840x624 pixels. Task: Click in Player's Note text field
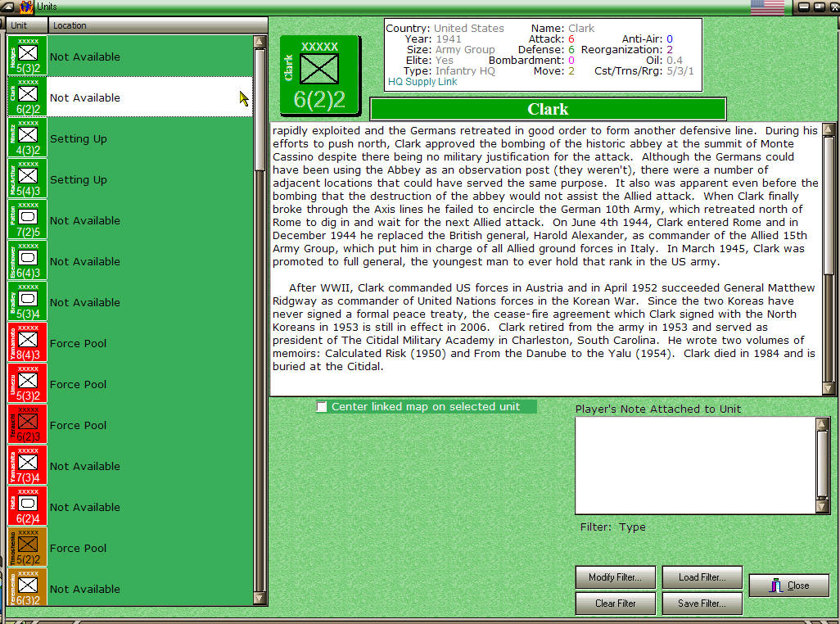[x=695, y=465]
